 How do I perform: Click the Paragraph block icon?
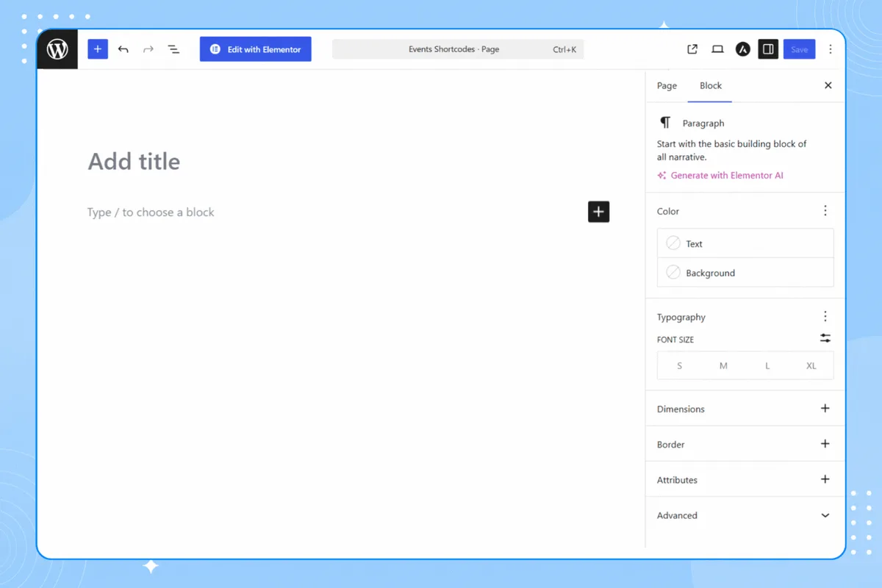click(x=665, y=123)
